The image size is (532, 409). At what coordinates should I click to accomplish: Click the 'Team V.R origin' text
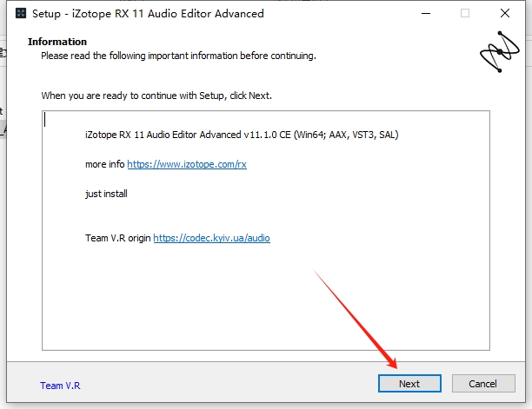pos(118,238)
